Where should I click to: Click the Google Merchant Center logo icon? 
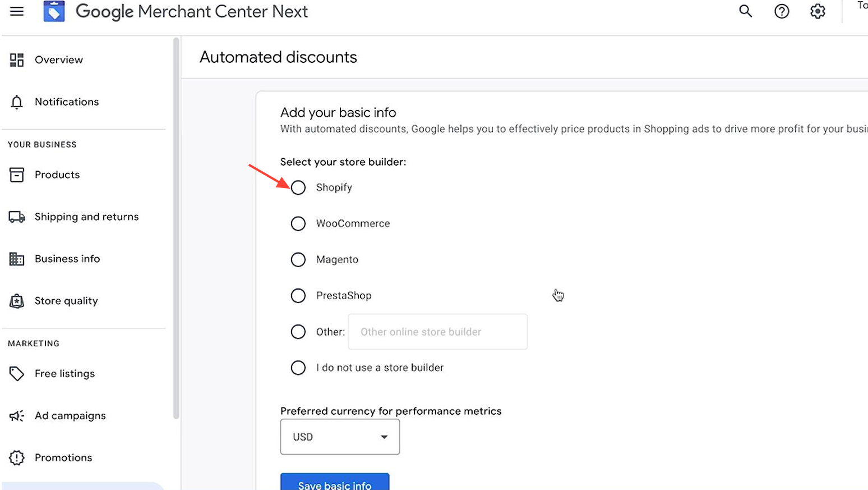pyautogui.click(x=54, y=11)
